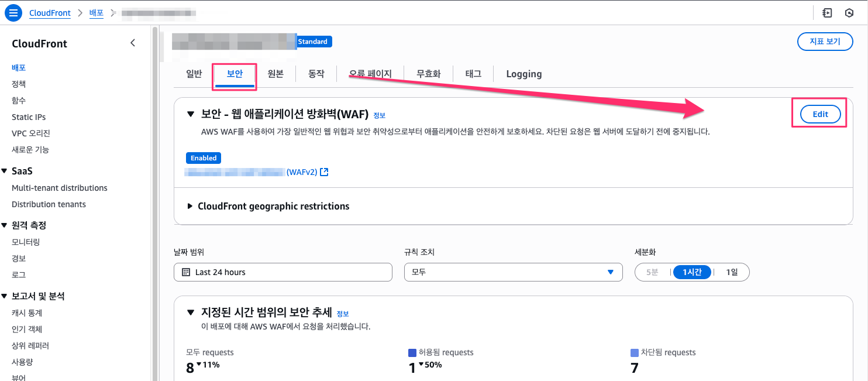Open 경보 in the sidebar
This screenshot has height=381, width=868.
(x=19, y=258)
